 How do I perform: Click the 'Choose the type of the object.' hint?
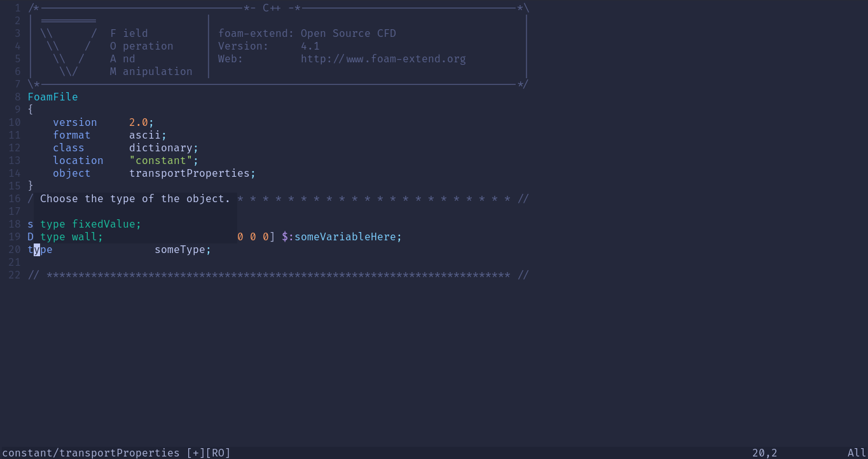(x=135, y=198)
